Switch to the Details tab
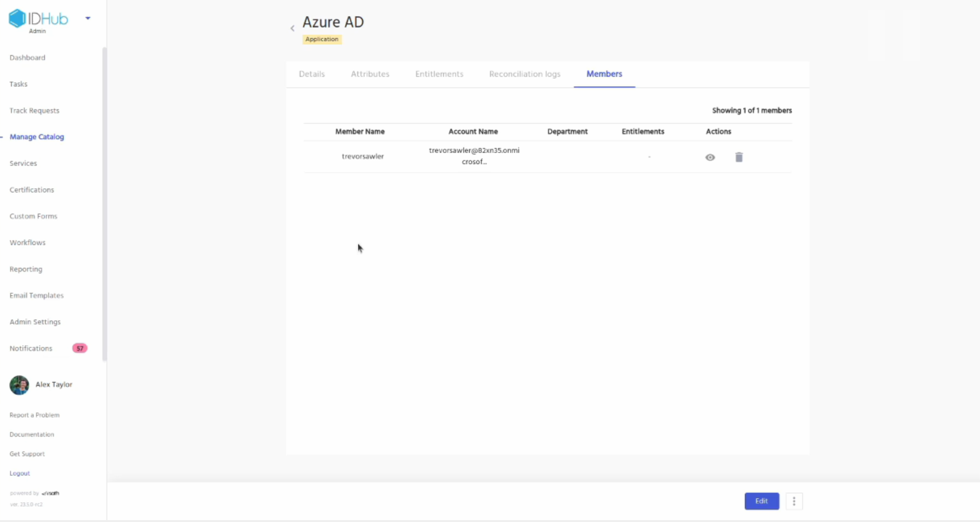The width and height of the screenshot is (980, 522). tap(312, 74)
